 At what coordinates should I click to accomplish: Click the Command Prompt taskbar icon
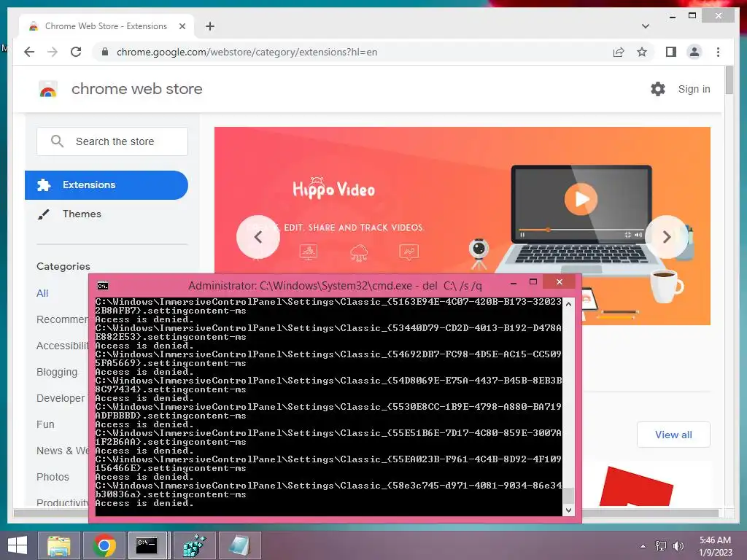coord(147,545)
